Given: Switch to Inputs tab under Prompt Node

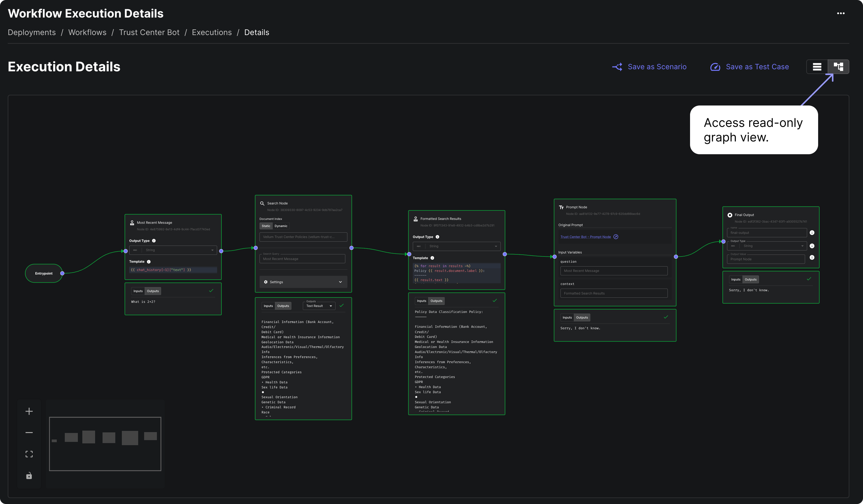Looking at the screenshot, I should (567, 318).
